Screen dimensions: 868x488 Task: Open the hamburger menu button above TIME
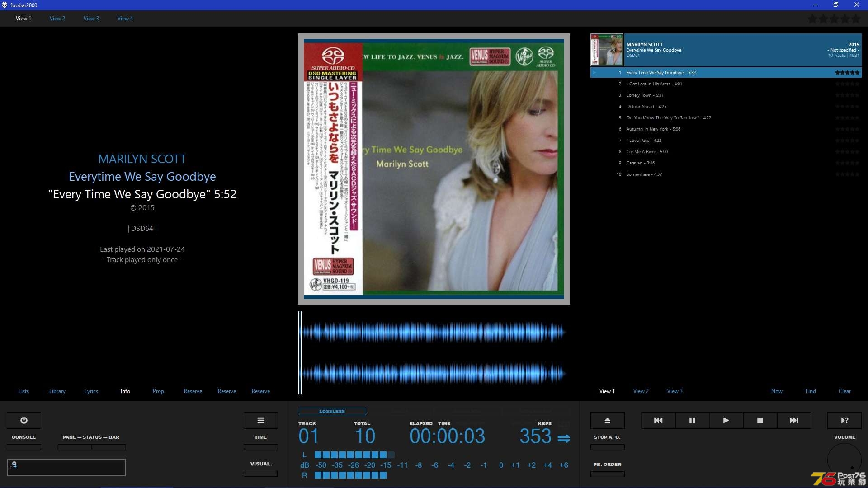(x=261, y=420)
